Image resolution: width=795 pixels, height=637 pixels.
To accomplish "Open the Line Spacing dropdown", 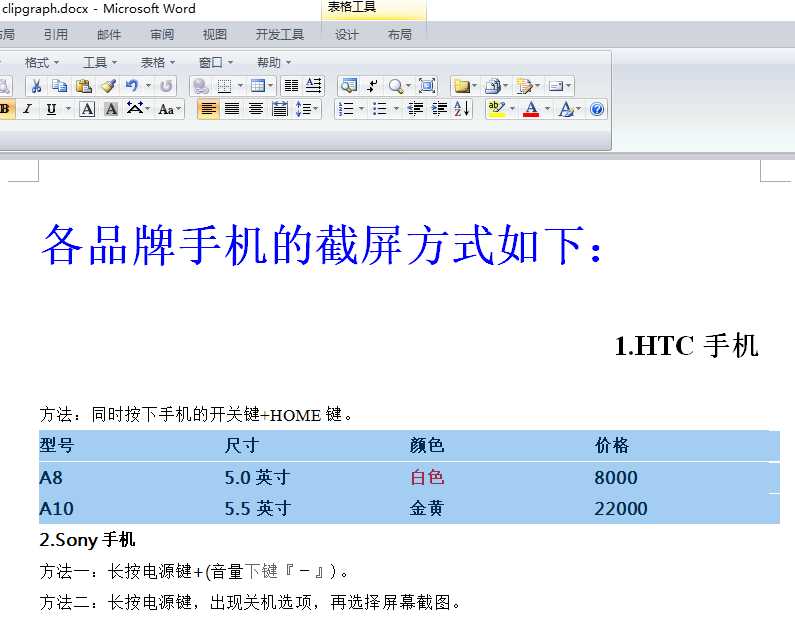I will click(307, 109).
